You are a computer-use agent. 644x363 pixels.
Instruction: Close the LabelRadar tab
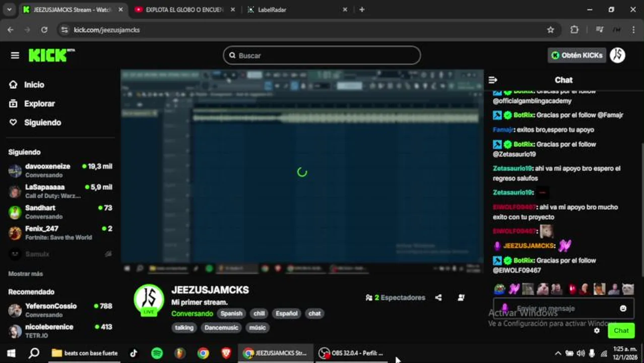[345, 10]
